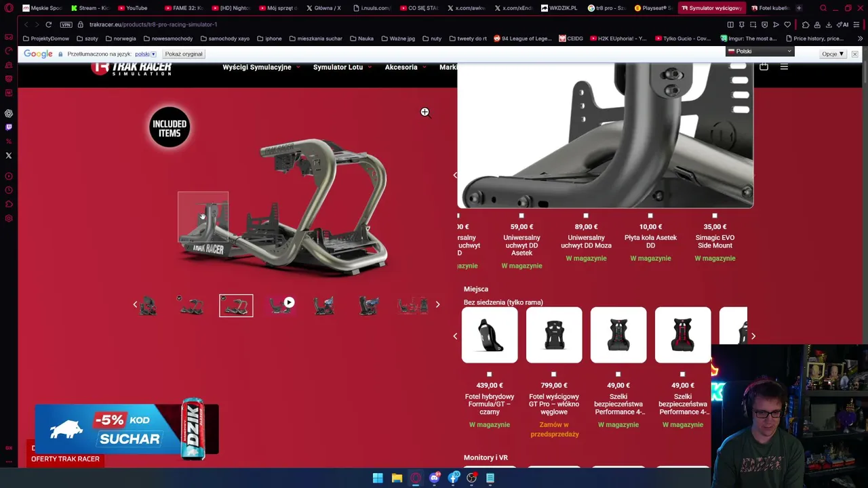Viewport: 868px width, 488px height.
Task: Open the CEIDG bookmark
Action: [x=571, y=39]
